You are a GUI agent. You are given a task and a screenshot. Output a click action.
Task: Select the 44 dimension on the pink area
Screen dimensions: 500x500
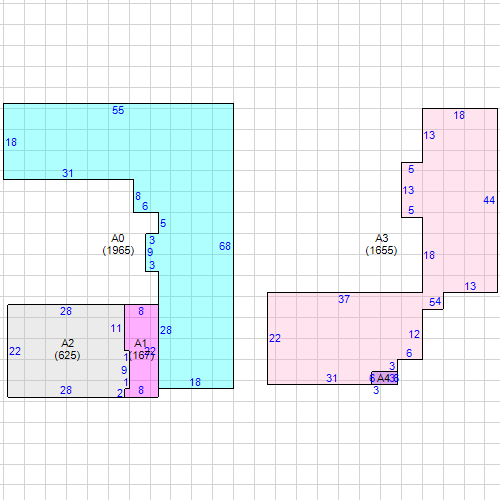pyautogui.click(x=489, y=200)
